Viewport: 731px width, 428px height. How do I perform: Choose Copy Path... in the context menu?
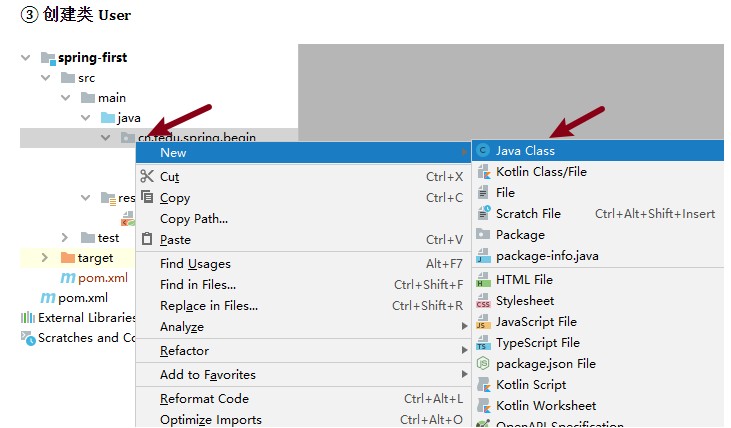click(303, 219)
